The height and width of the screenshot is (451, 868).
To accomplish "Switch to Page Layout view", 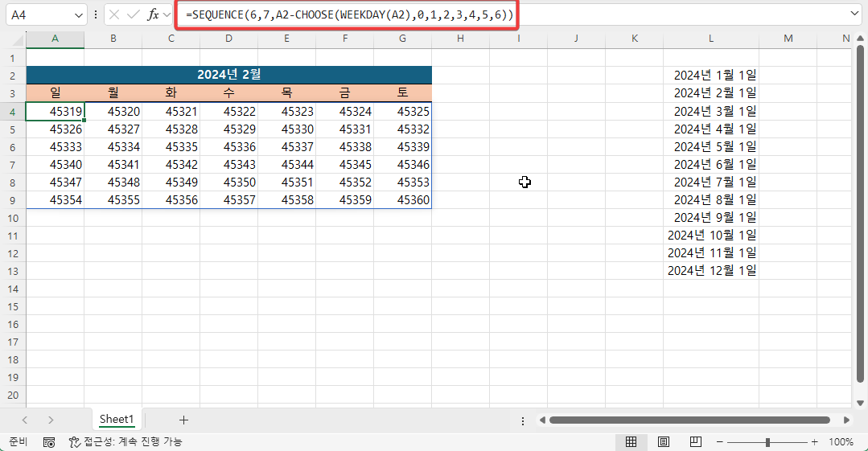I will point(663,441).
